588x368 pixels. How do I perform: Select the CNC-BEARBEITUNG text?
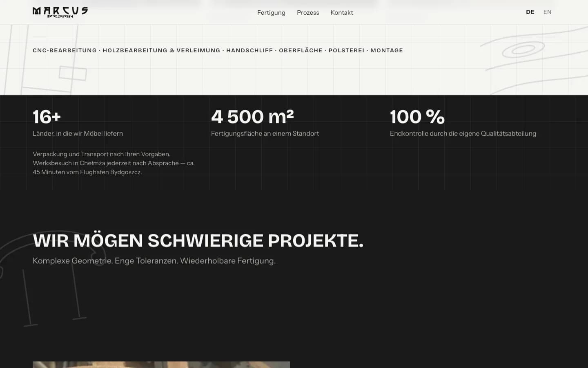[x=65, y=50]
